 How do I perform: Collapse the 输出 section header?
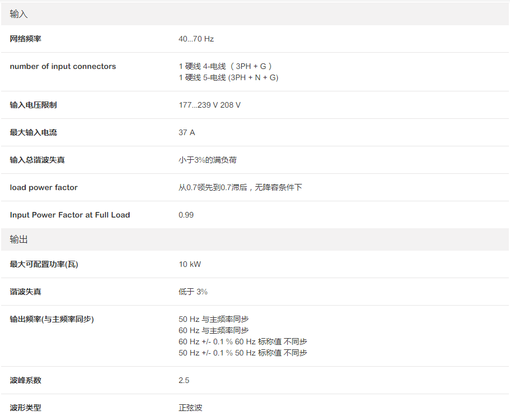coord(19,239)
